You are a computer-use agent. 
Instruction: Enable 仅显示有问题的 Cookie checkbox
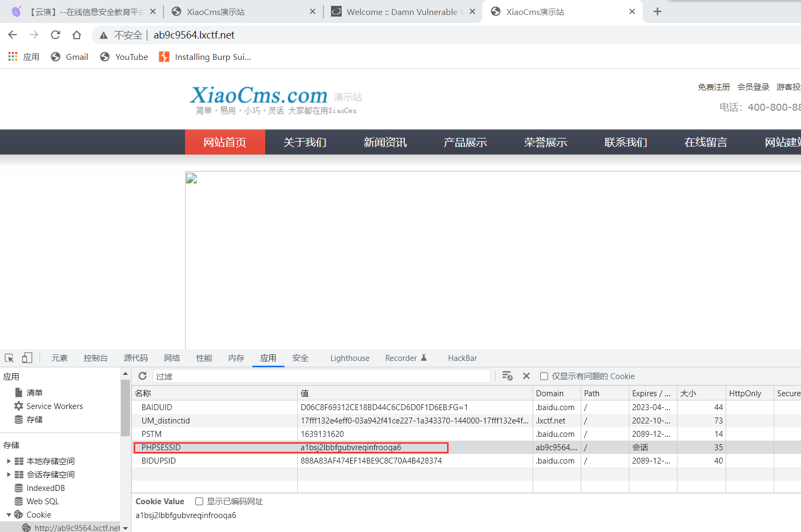click(544, 376)
